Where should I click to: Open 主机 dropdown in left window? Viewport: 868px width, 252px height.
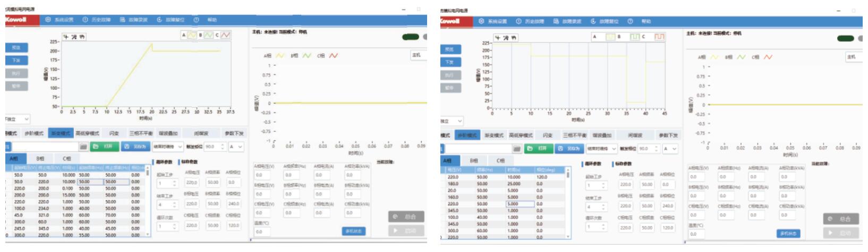419,55
